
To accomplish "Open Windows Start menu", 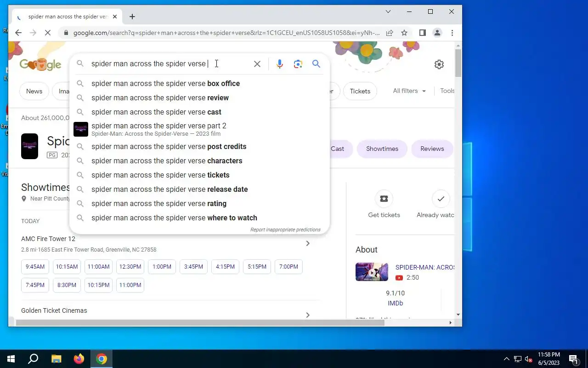I will coord(11,359).
